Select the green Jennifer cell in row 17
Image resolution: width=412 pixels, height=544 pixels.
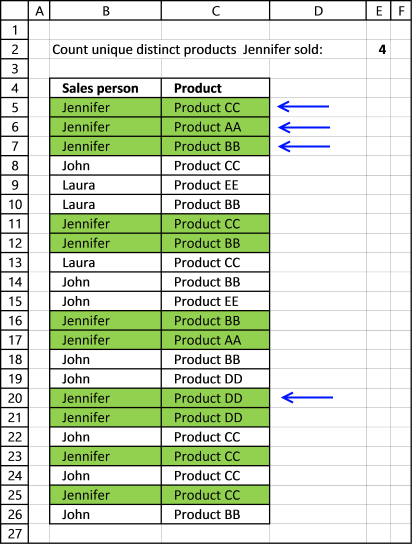click(105, 340)
